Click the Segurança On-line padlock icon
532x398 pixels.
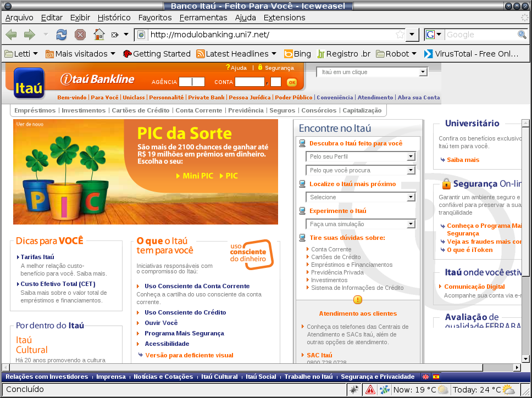(x=446, y=184)
